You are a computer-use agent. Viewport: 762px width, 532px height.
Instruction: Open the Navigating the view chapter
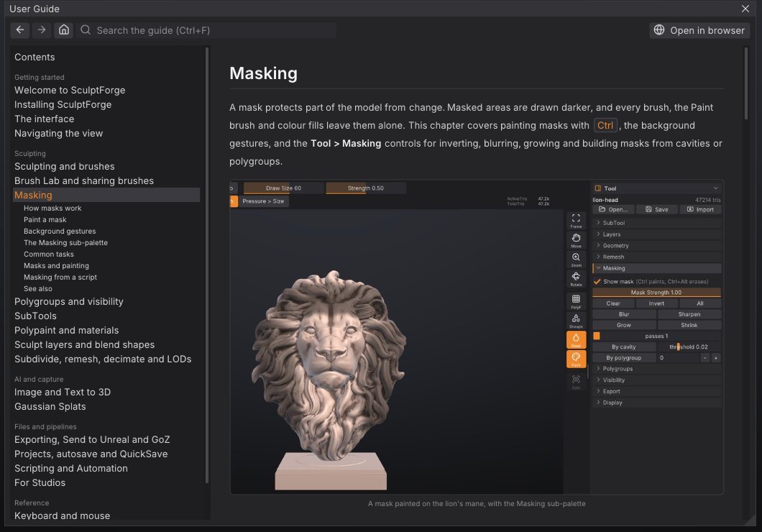tap(58, 133)
